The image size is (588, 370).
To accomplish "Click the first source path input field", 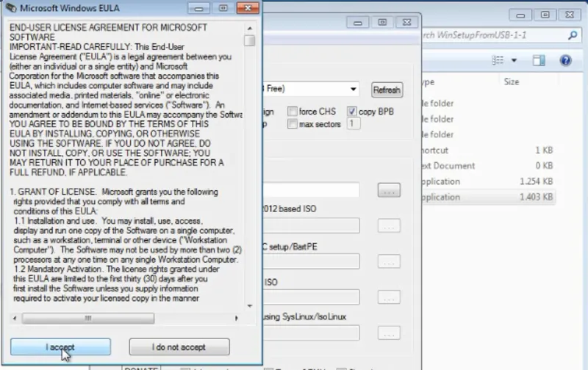I will pos(311,190).
